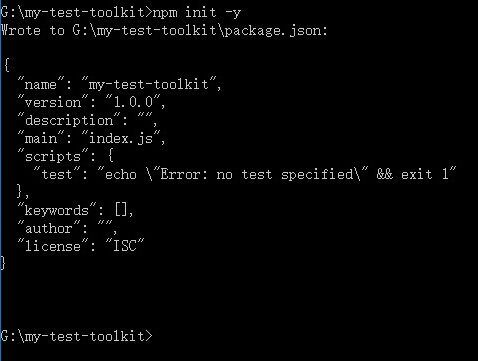Click the "author" key
Screen dimensions: 478x361
click(49, 228)
